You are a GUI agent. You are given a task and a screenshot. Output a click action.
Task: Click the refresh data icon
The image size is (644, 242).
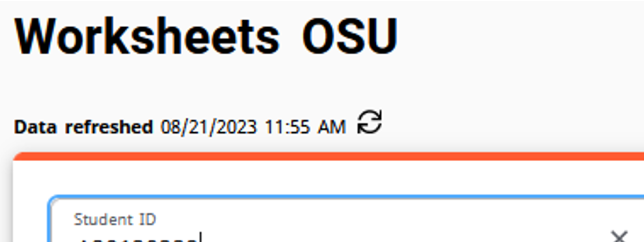(x=369, y=122)
